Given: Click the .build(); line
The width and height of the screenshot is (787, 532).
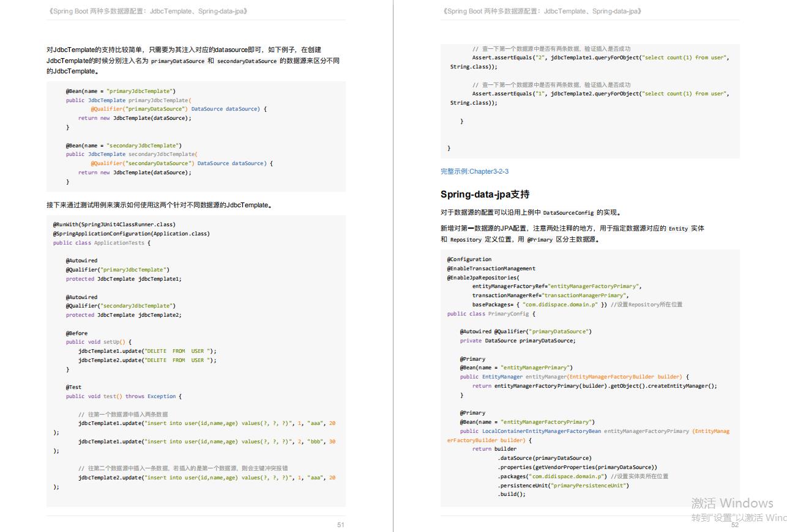Looking at the screenshot, I should pyautogui.click(x=512, y=494).
